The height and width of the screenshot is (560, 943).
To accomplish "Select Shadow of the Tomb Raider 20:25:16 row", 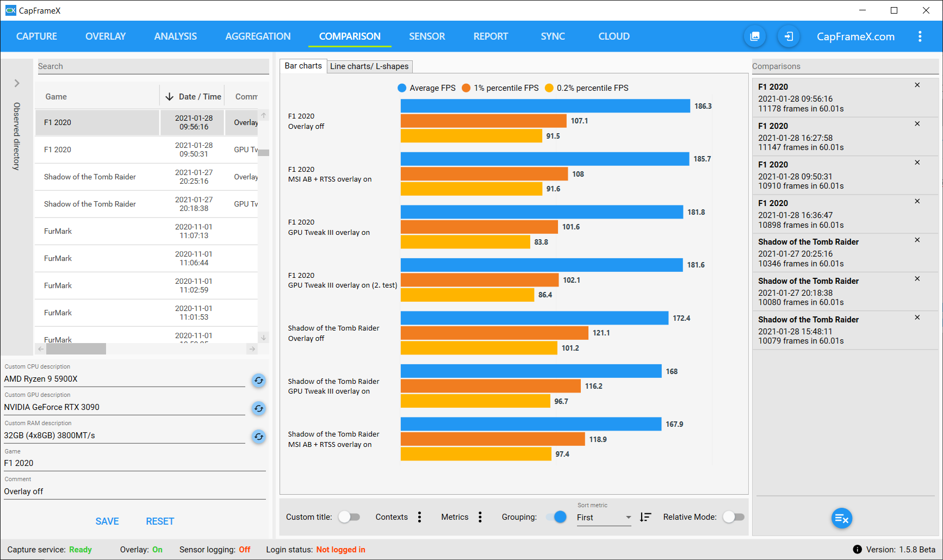I will [146, 177].
